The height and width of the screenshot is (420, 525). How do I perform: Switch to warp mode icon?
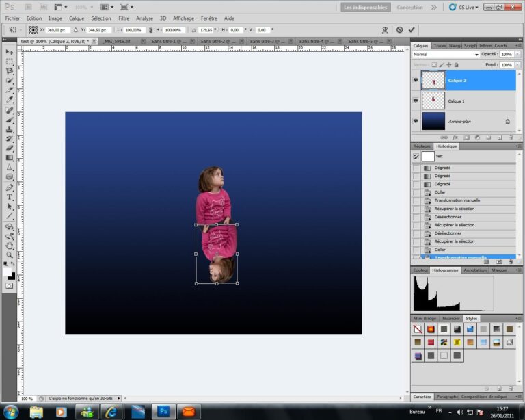coord(385,30)
